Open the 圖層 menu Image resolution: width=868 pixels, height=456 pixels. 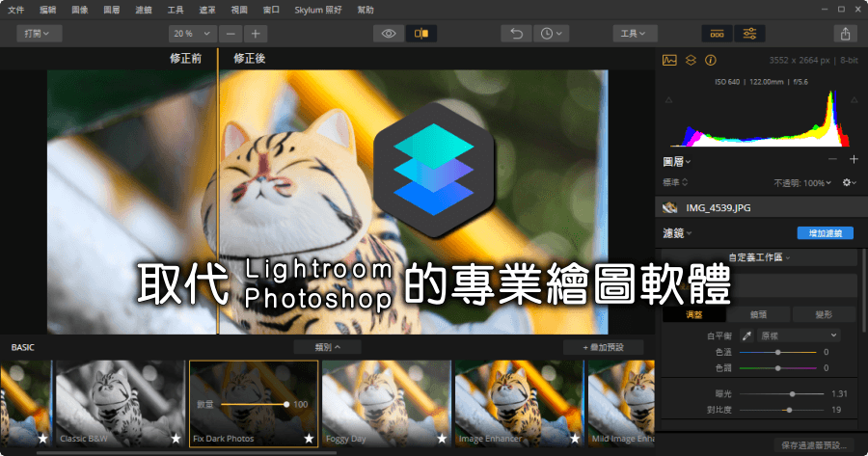click(x=111, y=10)
